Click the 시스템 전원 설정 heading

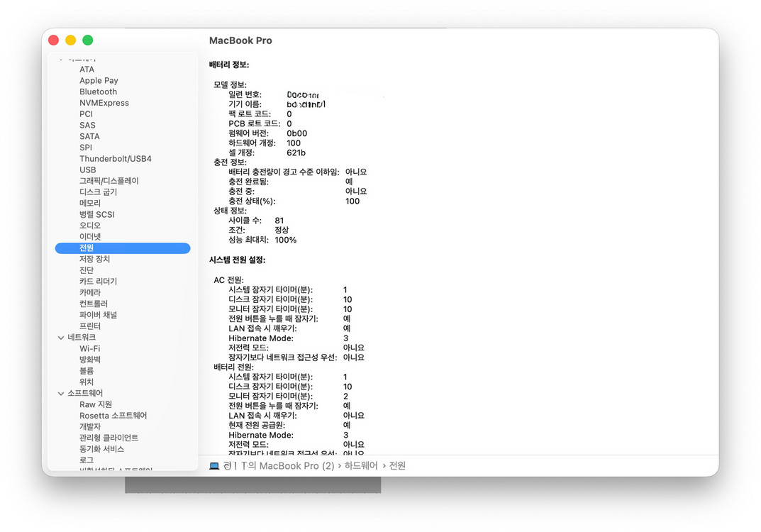pos(238,260)
